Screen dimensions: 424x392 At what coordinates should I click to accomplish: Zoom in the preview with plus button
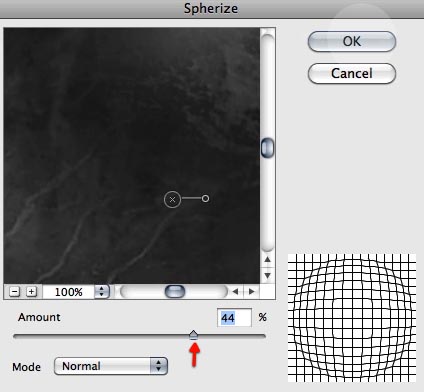point(31,292)
